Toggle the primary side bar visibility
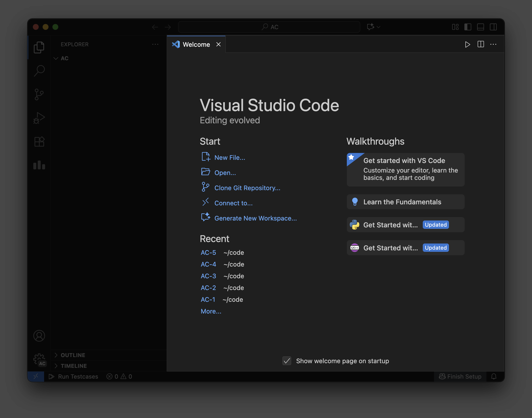The image size is (532, 418). [468, 27]
